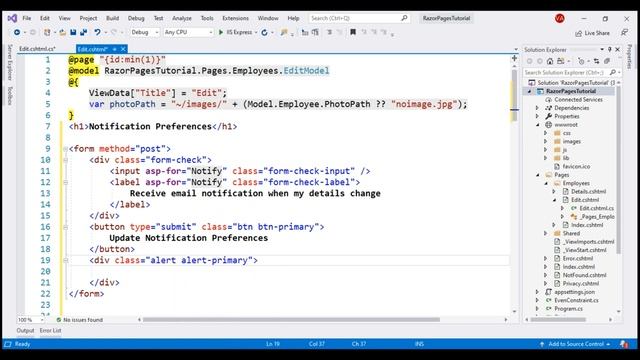Collapse the button block at line 16

pos(65,227)
